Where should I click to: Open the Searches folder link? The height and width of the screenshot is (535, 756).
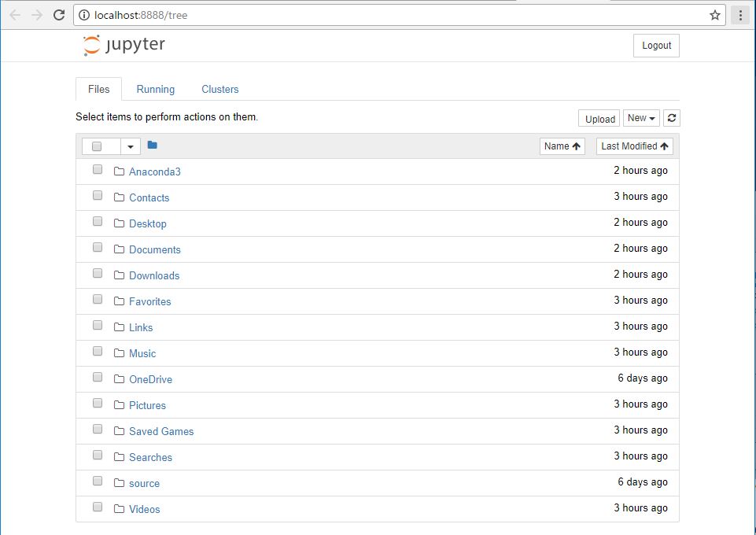[150, 457]
